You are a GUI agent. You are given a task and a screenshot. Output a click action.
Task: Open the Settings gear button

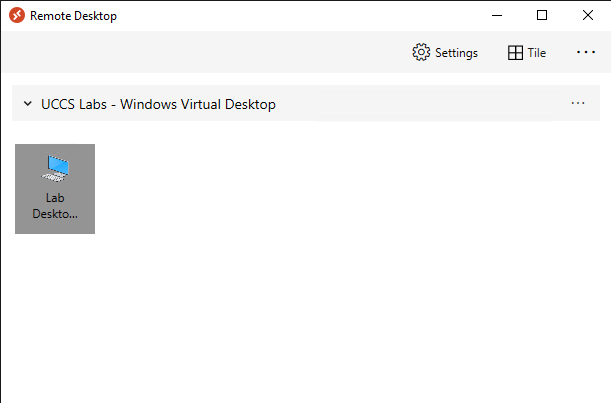[x=445, y=52]
